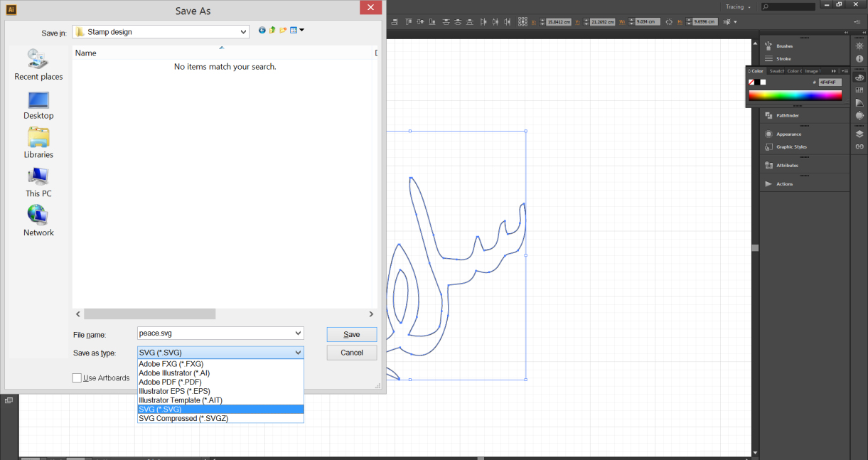This screenshot has width=868, height=460.
Task: Click the Layers icon in the dock
Action: (x=859, y=134)
